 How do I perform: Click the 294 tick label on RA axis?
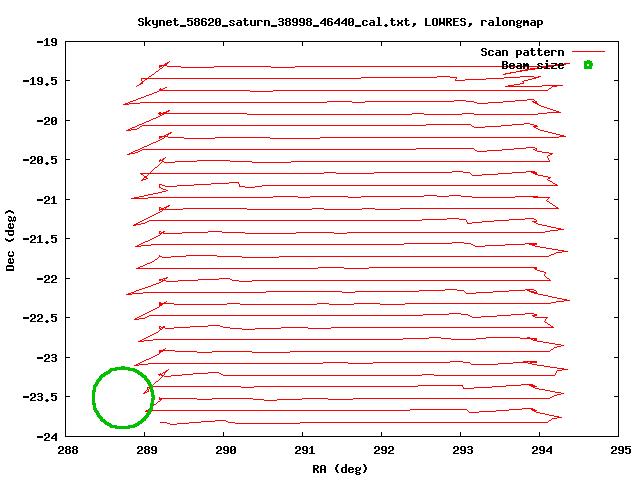(541, 450)
